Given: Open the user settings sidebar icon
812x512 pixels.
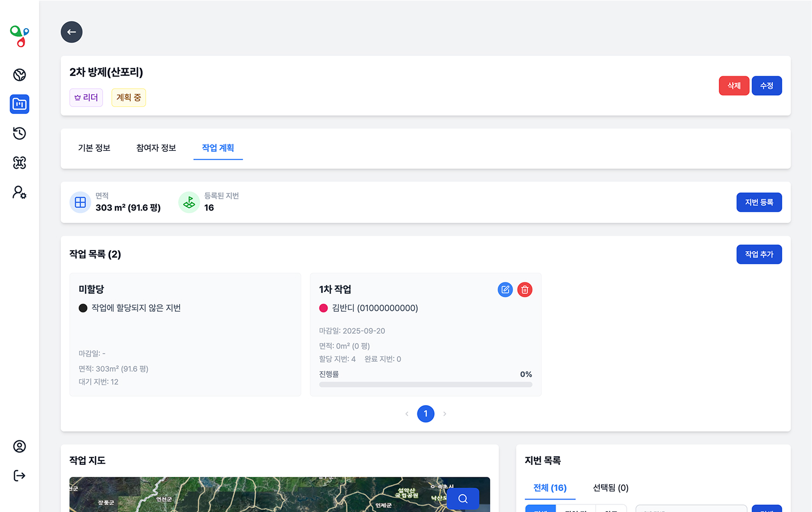Looking at the screenshot, I should [20, 193].
